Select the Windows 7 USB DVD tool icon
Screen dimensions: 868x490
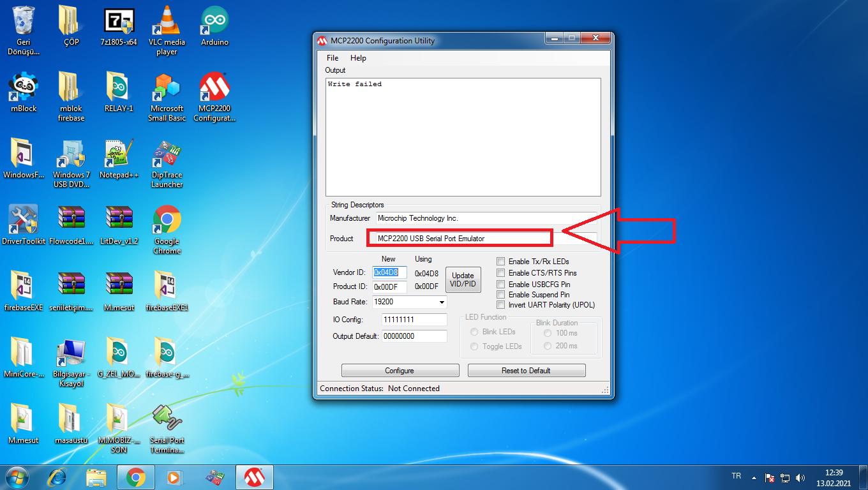point(71,163)
